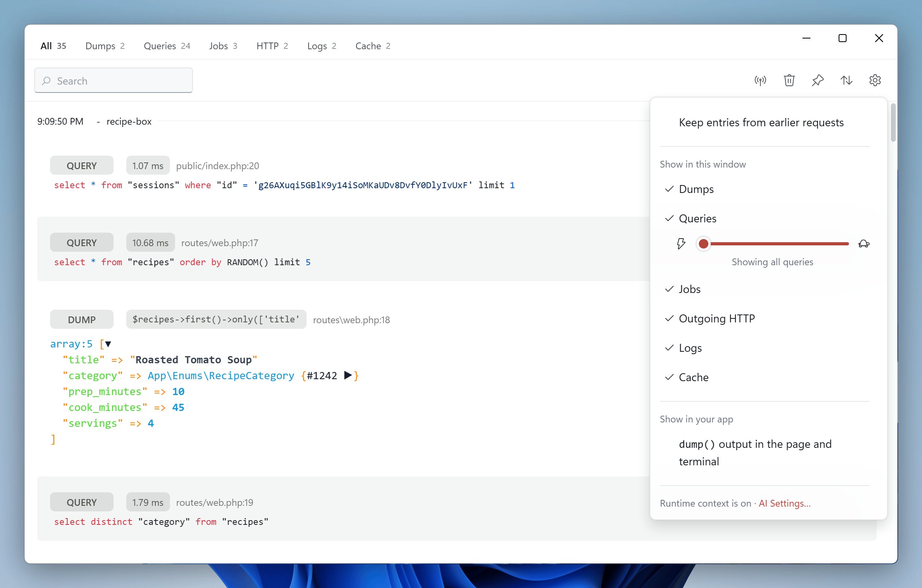Click the turtle slow-query icon
922x588 pixels.
click(x=864, y=243)
